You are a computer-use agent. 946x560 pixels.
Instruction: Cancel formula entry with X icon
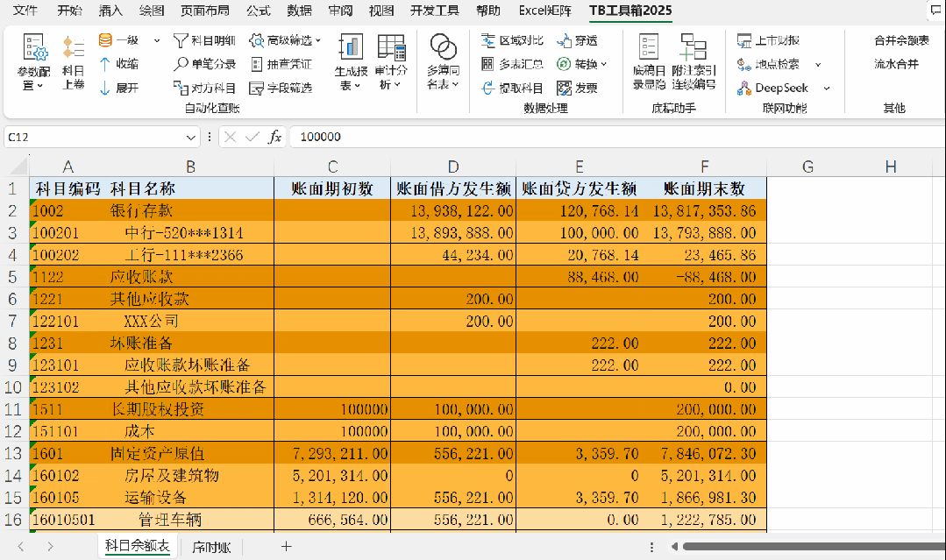tap(230, 137)
